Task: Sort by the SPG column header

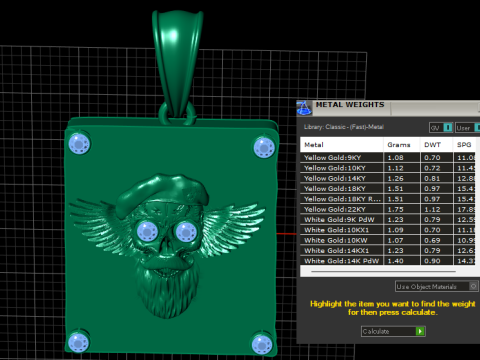Action: click(x=464, y=145)
